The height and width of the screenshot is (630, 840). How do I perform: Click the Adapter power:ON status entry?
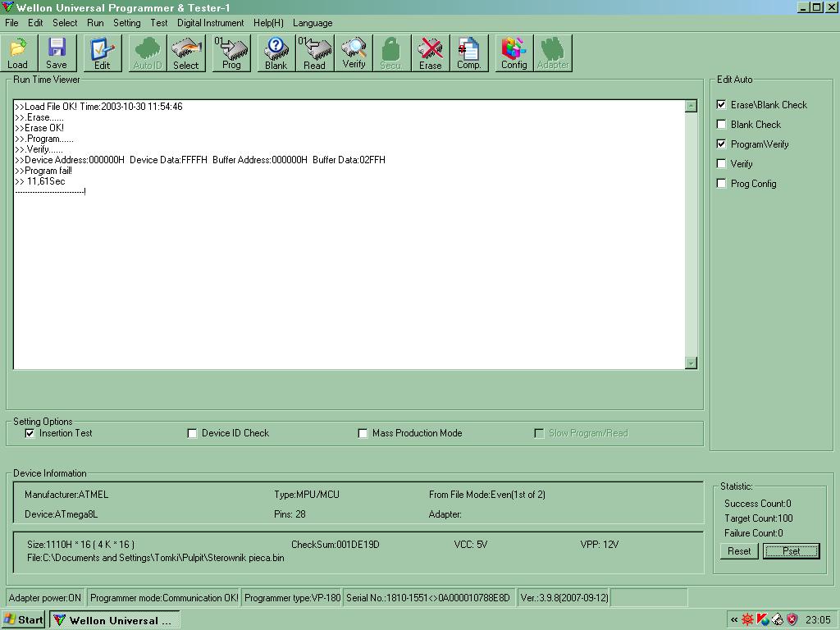(x=45, y=598)
